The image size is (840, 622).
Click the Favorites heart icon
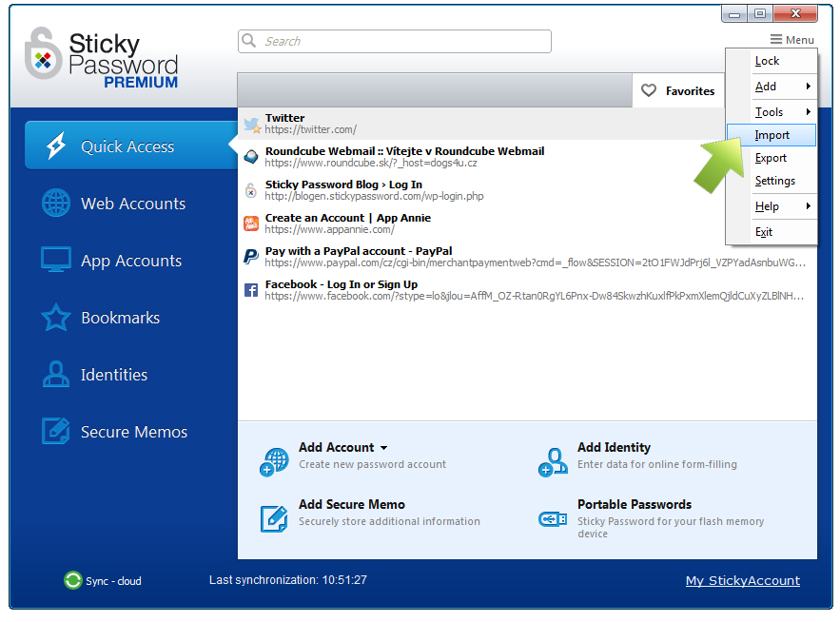point(648,90)
